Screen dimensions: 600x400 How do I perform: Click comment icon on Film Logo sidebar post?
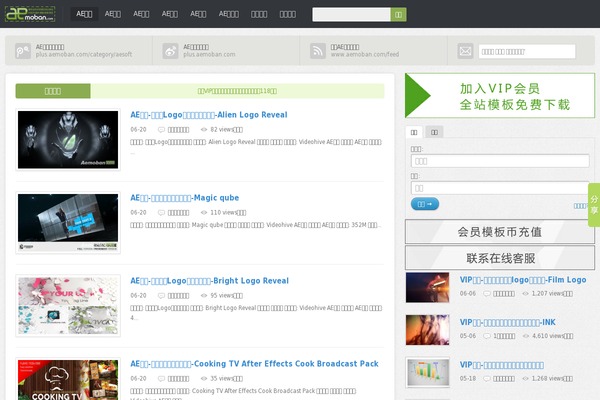487,294
